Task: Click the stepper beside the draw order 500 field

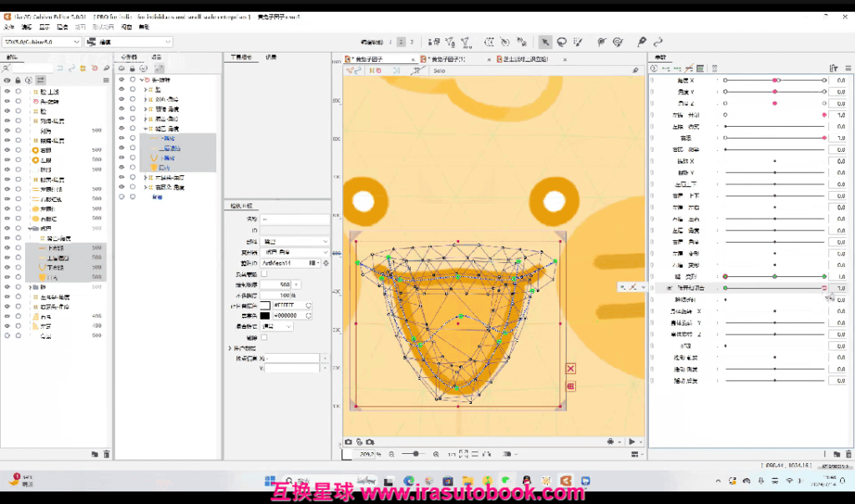Action: click(296, 285)
